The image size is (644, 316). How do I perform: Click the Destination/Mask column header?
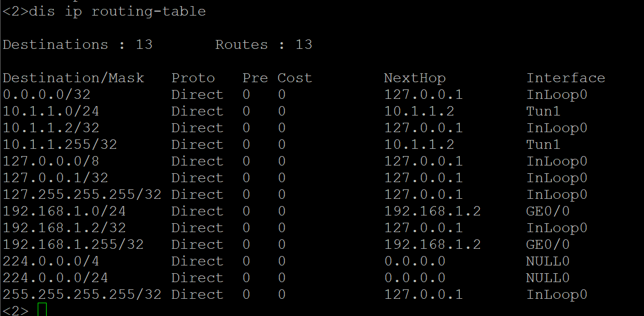(x=73, y=78)
